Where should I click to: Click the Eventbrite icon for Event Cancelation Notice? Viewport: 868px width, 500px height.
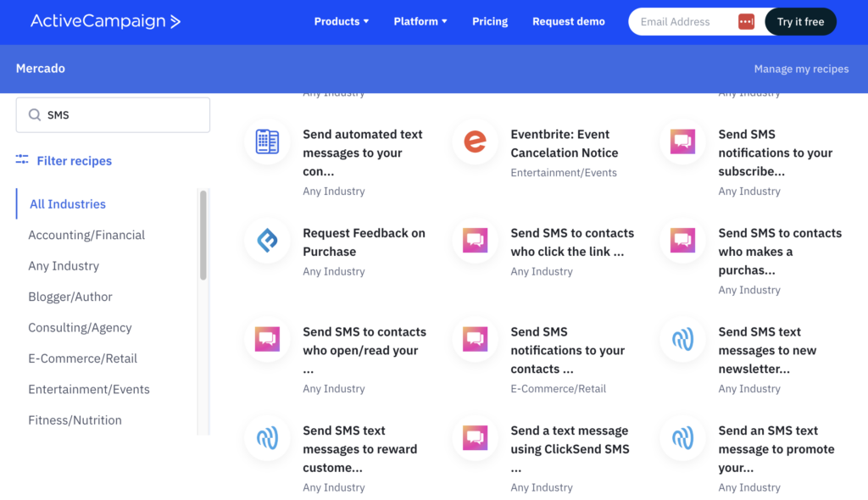475,142
